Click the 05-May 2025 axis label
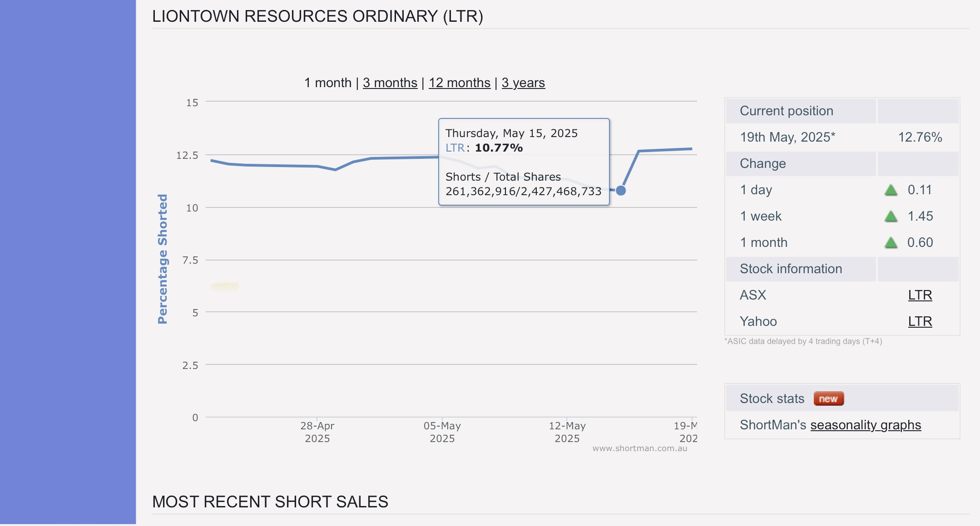Image resolution: width=980 pixels, height=526 pixels. 442,432
